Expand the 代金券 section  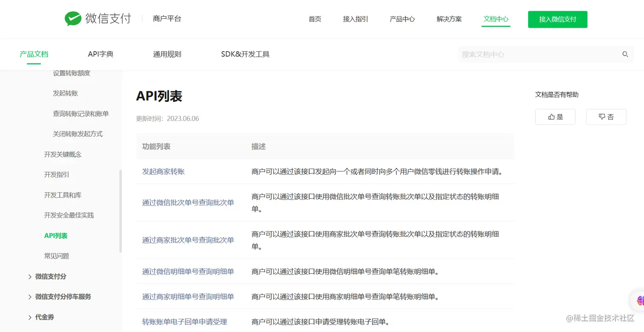click(40, 317)
